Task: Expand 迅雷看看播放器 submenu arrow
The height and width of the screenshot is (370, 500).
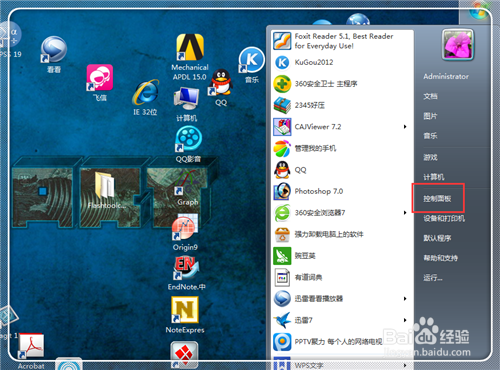Action: 405,299
